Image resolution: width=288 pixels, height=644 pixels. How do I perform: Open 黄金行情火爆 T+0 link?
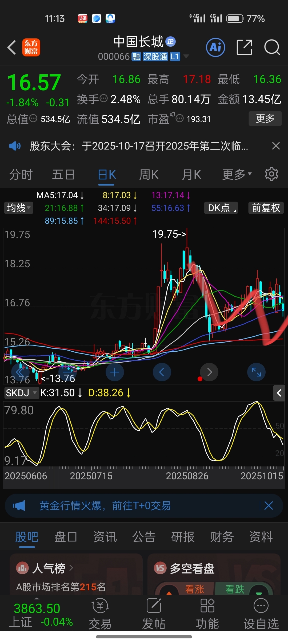point(105,506)
